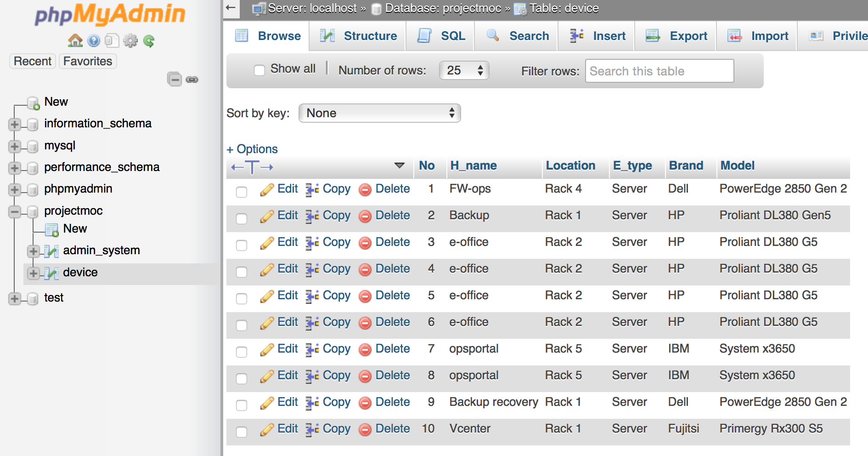The width and height of the screenshot is (868, 456).
Task: Click the pencil Edit icon for row 1
Action: tap(267, 189)
